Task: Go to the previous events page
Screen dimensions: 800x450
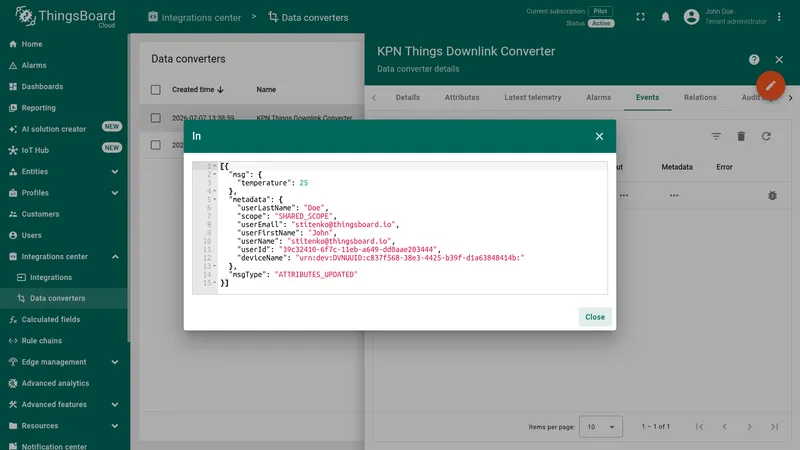Action: [x=724, y=427]
